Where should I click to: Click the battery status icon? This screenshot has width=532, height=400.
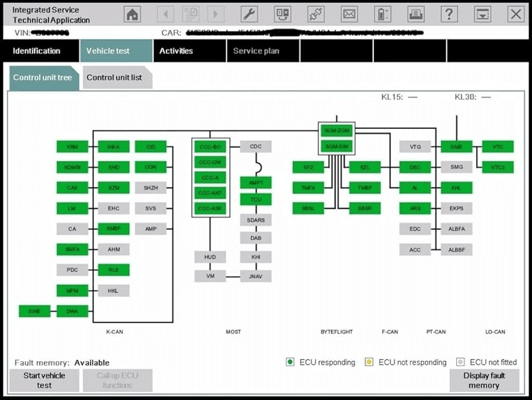pyautogui.click(x=383, y=14)
